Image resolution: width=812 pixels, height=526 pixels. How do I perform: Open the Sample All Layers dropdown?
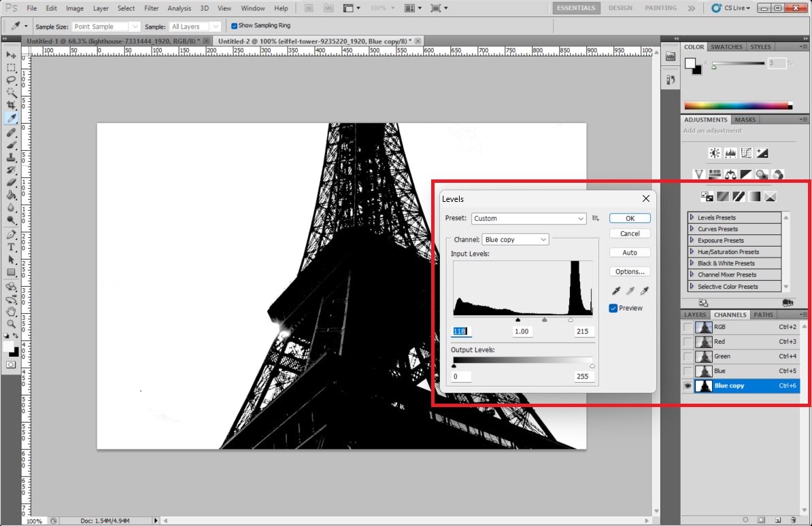[194, 27]
